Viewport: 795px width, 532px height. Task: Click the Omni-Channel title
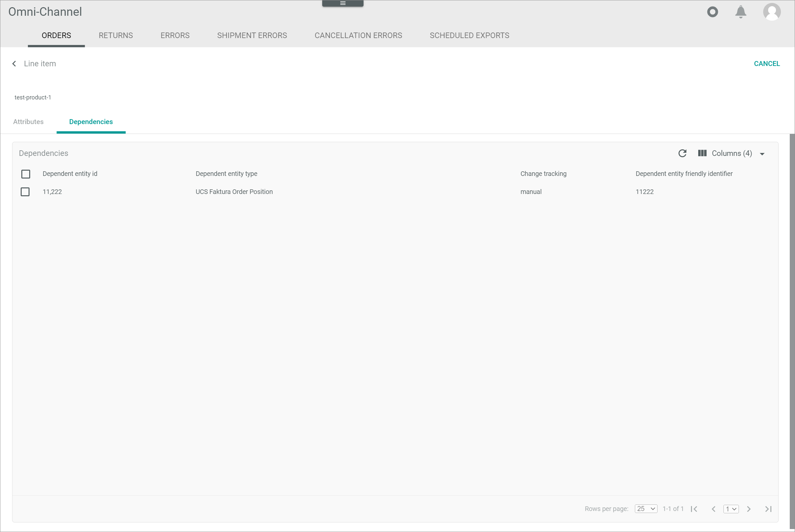(x=45, y=12)
